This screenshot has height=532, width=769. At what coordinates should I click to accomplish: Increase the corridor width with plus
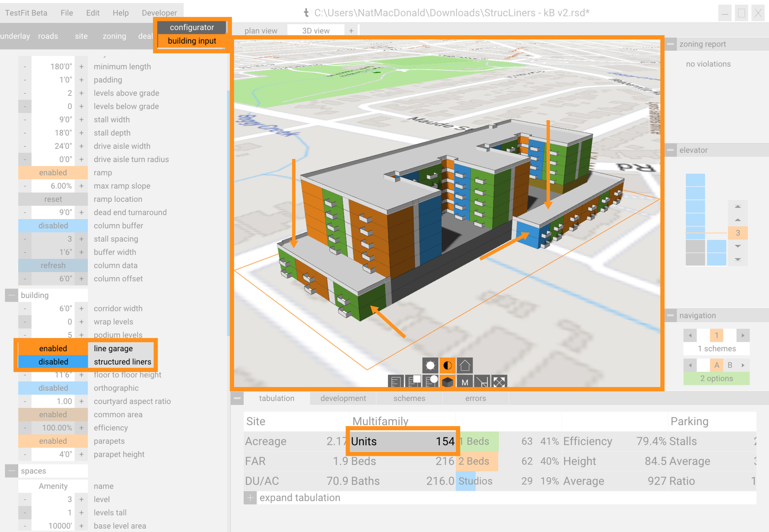click(x=81, y=308)
